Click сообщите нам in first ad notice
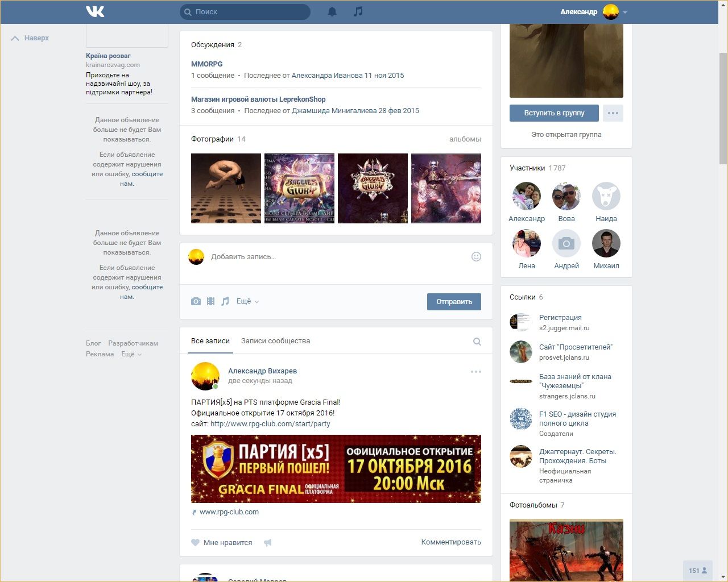Viewport: 728px width, 582px height. pyautogui.click(x=141, y=179)
